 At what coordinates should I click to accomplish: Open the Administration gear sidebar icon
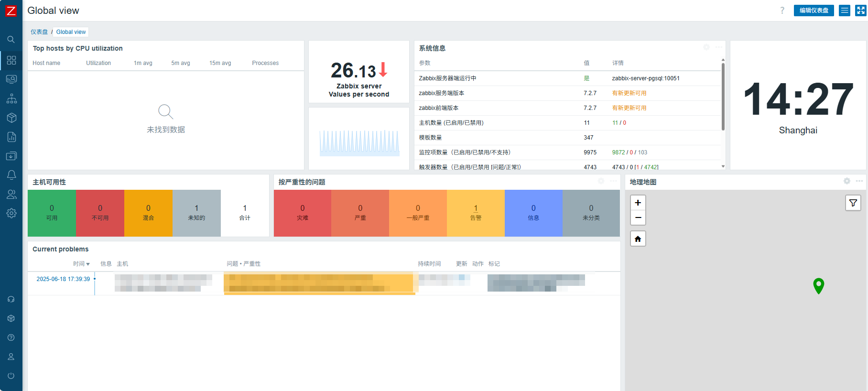click(x=11, y=213)
